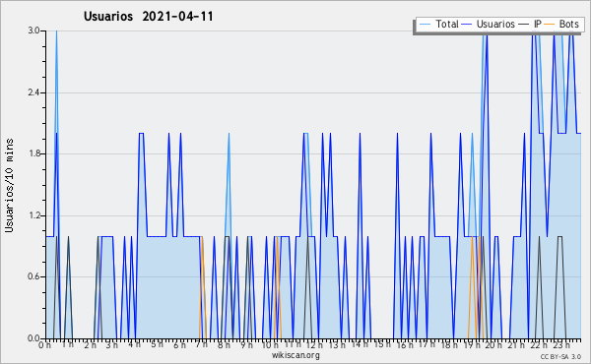This screenshot has height=364, width=591.
Task: Click the 'Usuarios/10 mins' y-axis label
Action: click(9, 186)
